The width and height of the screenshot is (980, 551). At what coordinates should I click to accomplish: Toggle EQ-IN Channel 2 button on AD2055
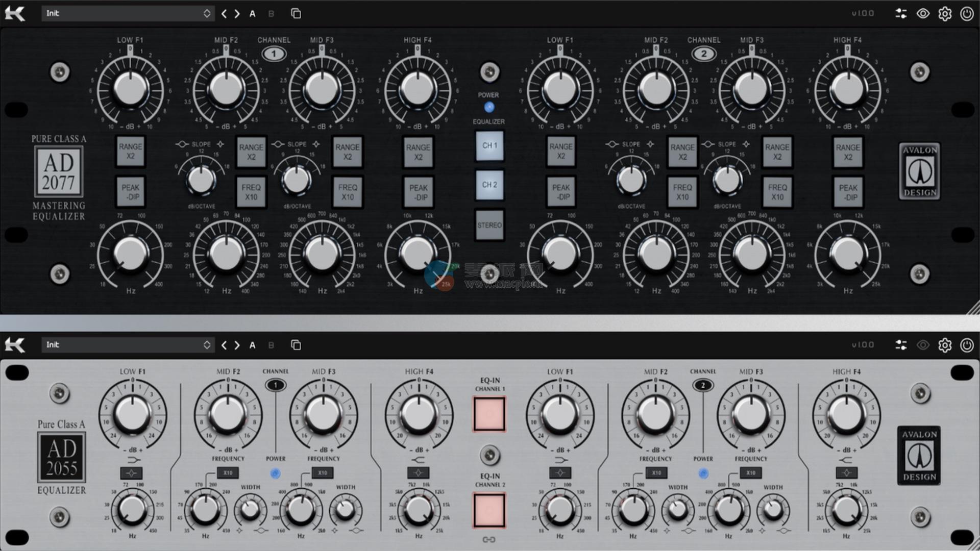[x=489, y=510]
